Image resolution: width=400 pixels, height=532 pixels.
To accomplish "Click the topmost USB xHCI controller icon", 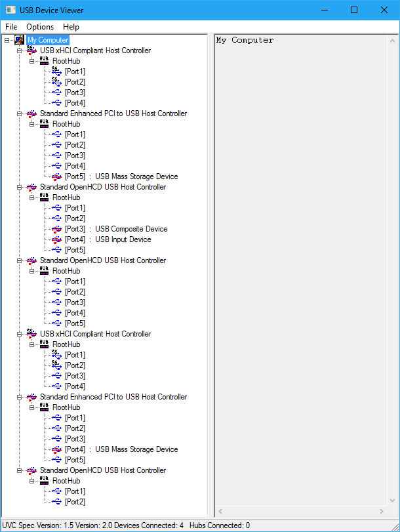I will pyautogui.click(x=31, y=51).
